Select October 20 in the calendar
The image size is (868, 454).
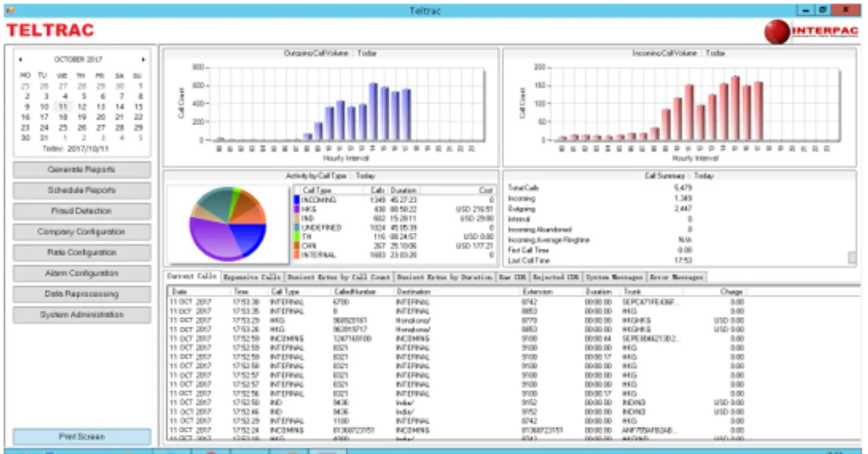tap(101, 116)
